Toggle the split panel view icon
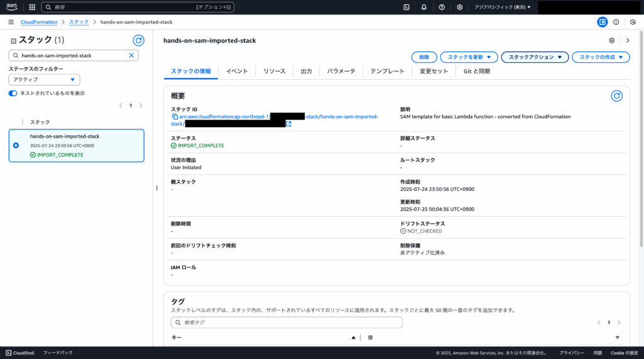Image resolution: width=644 pixels, height=359 pixels. click(x=602, y=22)
